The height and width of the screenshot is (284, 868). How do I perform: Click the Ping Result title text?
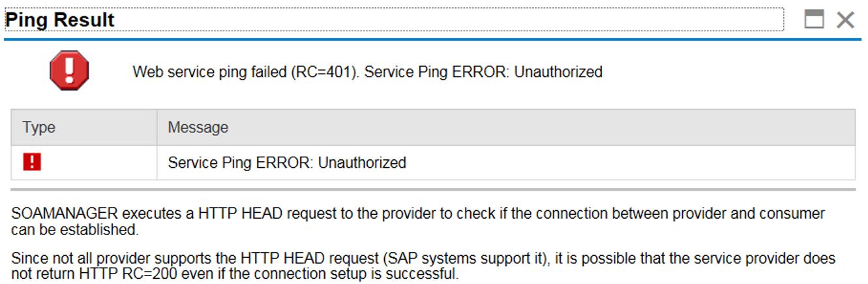coord(60,20)
